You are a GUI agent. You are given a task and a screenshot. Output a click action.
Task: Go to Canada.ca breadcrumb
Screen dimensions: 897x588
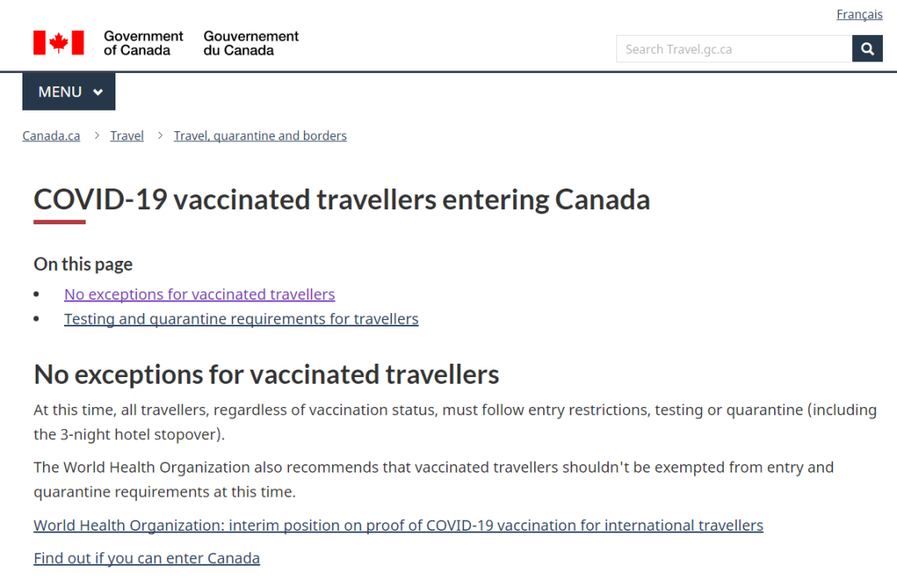click(x=51, y=136)
